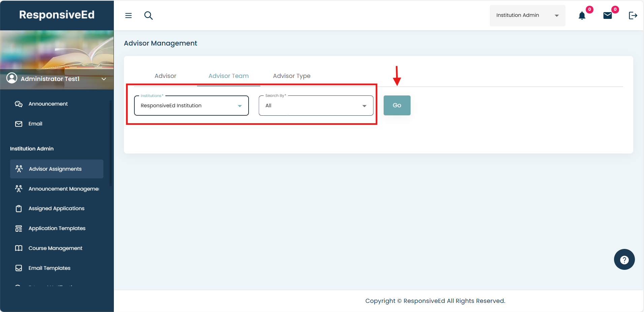Expand the Administrator Test1 profile chevron

point(104,79)
